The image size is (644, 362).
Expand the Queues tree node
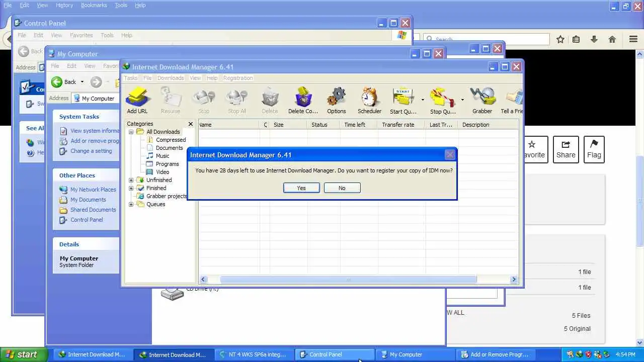pyautogui.click(x=131, y=204)
